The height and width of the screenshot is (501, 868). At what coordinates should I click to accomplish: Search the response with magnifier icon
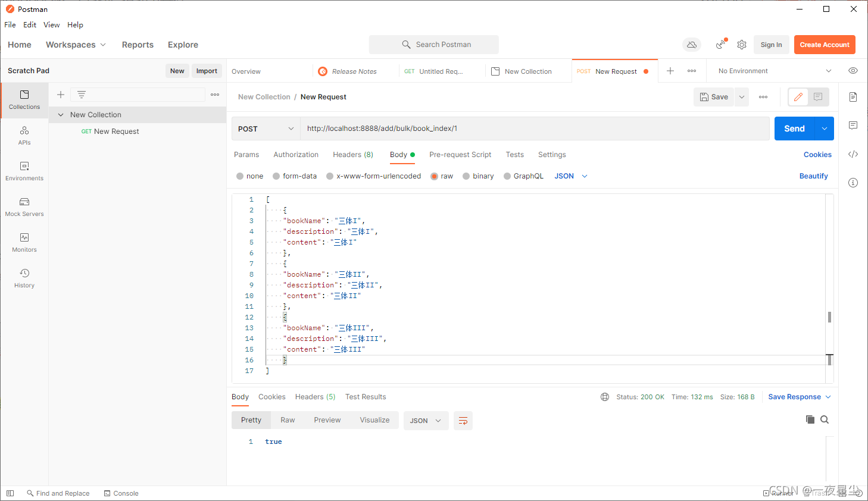(825, 419)
